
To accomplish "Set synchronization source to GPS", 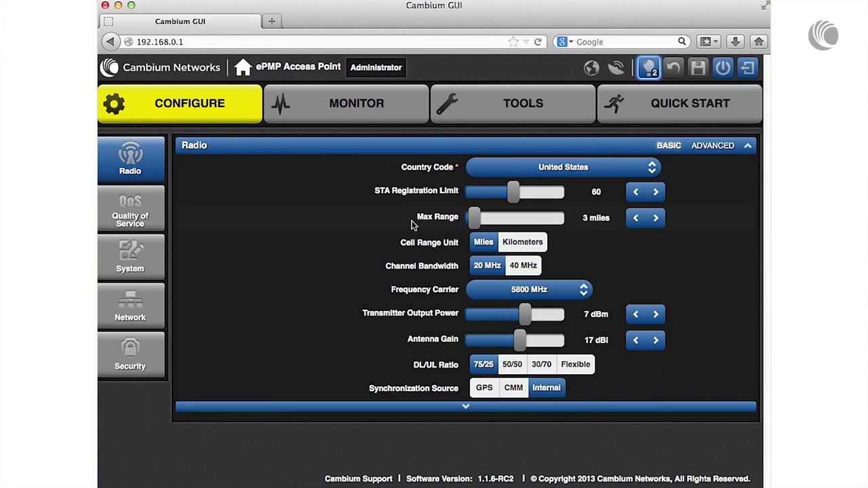I will pyautogui.click(x=484, y=388).
